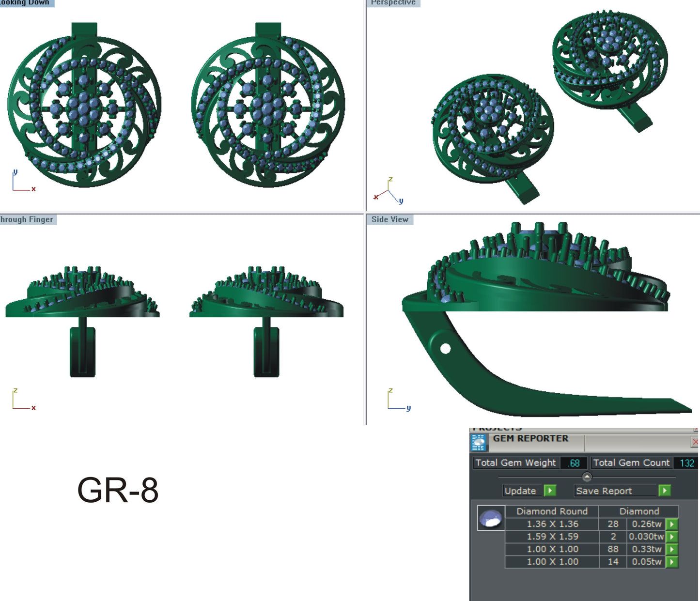Click the green arrow on the 0.030tw row
The height and width of the screenshot is (601, 700).
(x=671, y=537)
